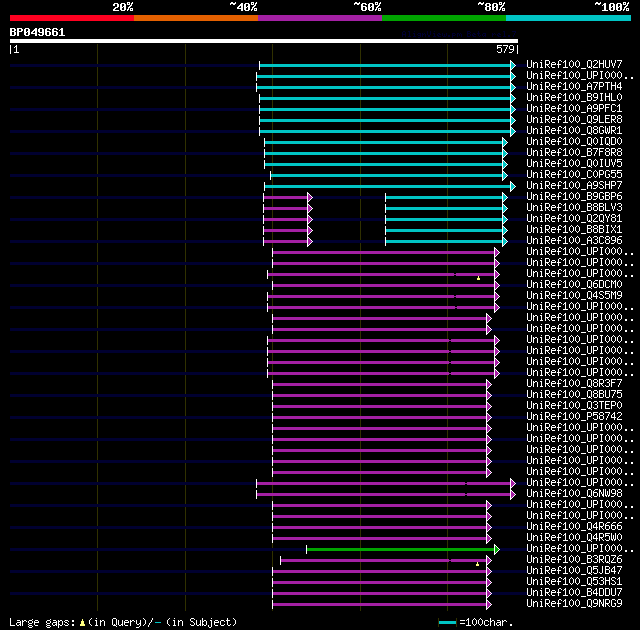Select the UniRef100_Q2QY81 label

click(x=574, y=219)
